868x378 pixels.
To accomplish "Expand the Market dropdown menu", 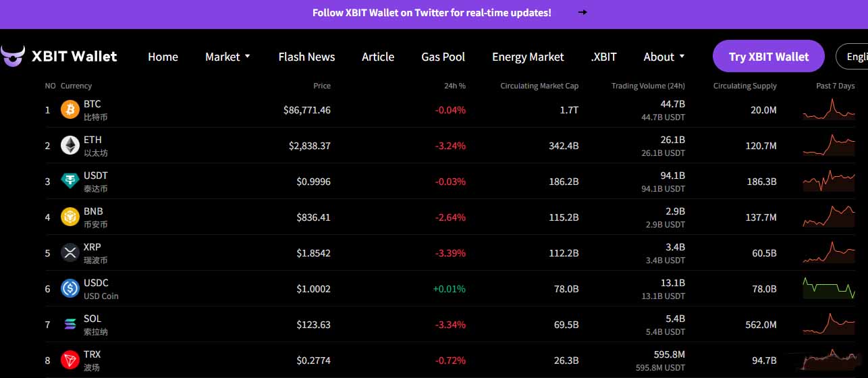I will pos(227,57).
